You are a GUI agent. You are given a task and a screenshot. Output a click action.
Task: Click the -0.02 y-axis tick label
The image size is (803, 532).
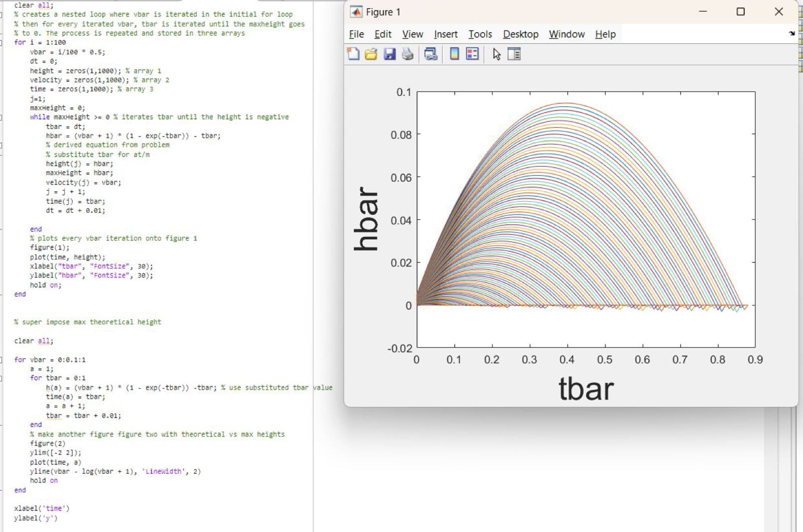point(399,348)
